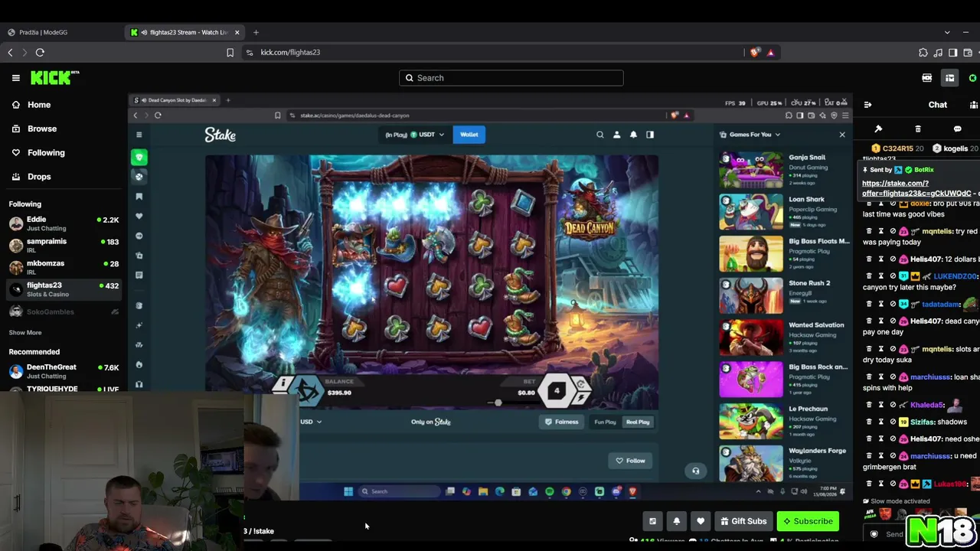
Task: Open the chat speech-bubble icon
Action: pyautogui.click(x=957, y=129)
